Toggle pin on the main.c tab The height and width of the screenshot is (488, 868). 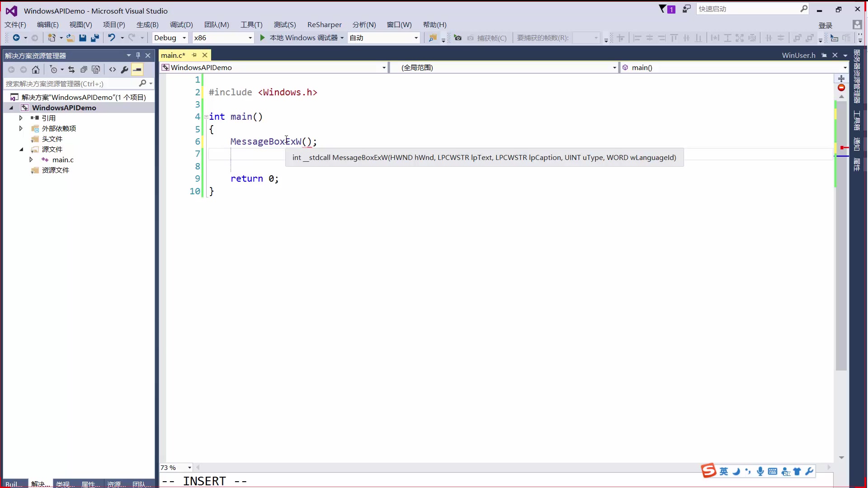coord(194,55)
